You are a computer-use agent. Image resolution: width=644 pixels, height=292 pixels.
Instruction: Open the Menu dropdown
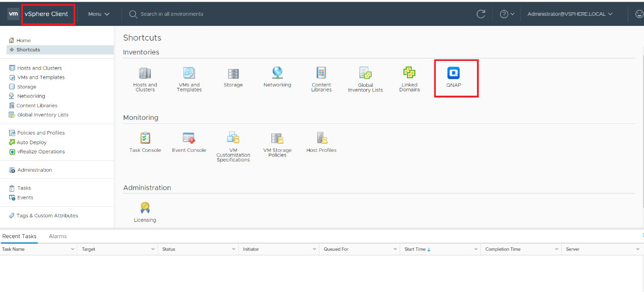pos(99,14)
